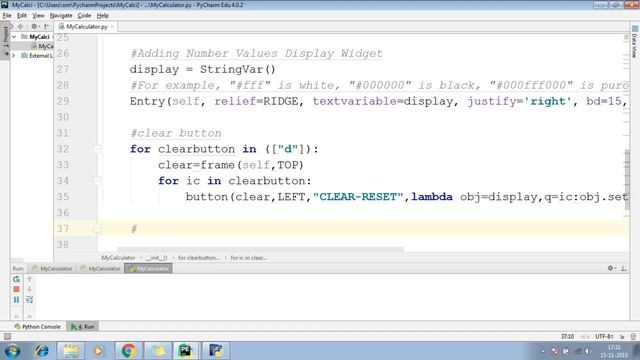Expand External Libraries node
The height and width of the screenshot is (360, 640).
(14, 56)
